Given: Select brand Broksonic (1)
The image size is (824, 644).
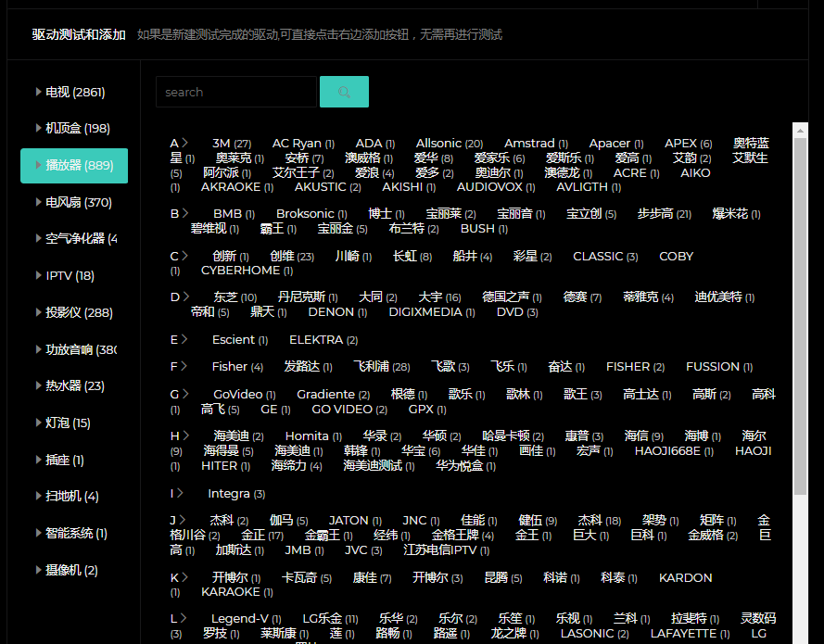Looking at the screenshot, I should [x=311, y=214].
